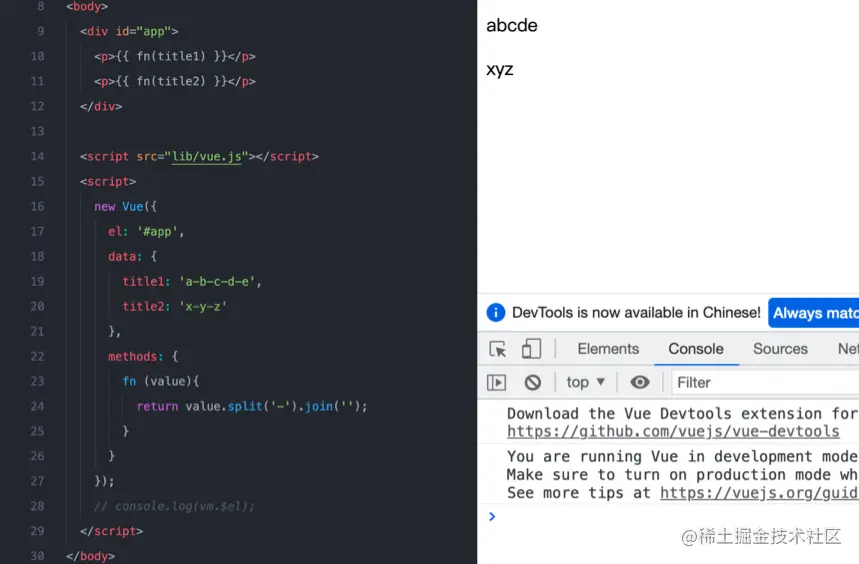Open the top context dropdown
The height and width of the screenshot is (564, 859).
(x=586, y=382)
